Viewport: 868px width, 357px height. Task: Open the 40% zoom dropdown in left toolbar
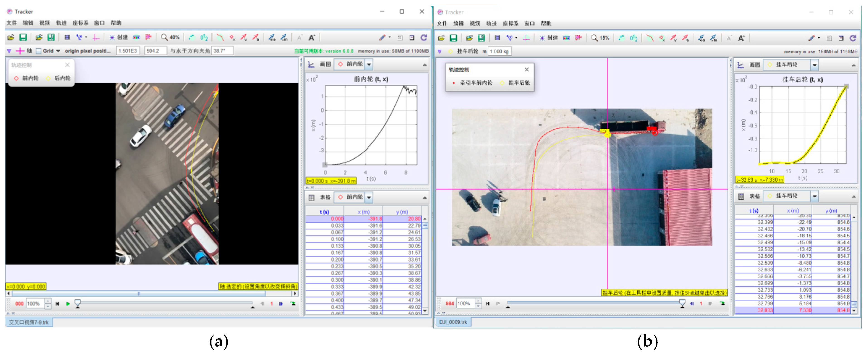[170, 37]
